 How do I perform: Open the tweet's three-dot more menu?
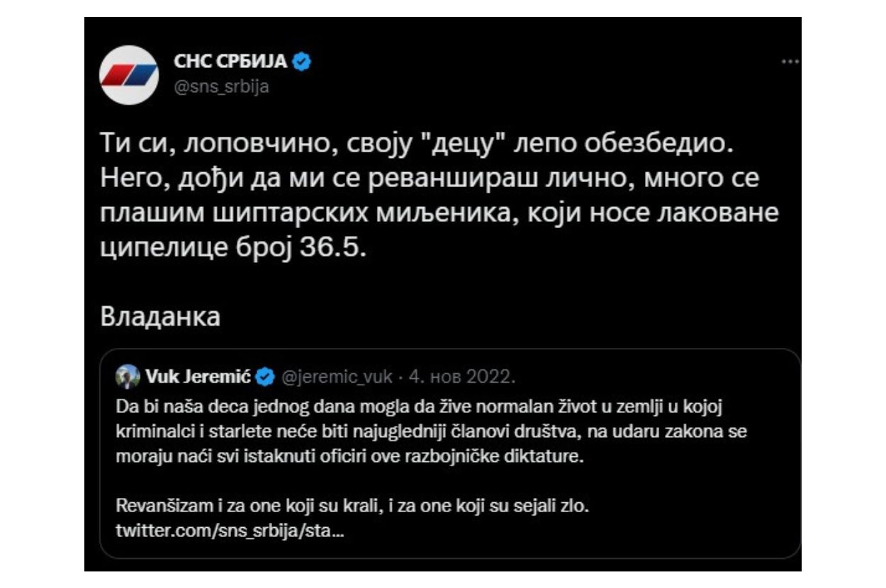pyautogui.click(x=789, y=62)
